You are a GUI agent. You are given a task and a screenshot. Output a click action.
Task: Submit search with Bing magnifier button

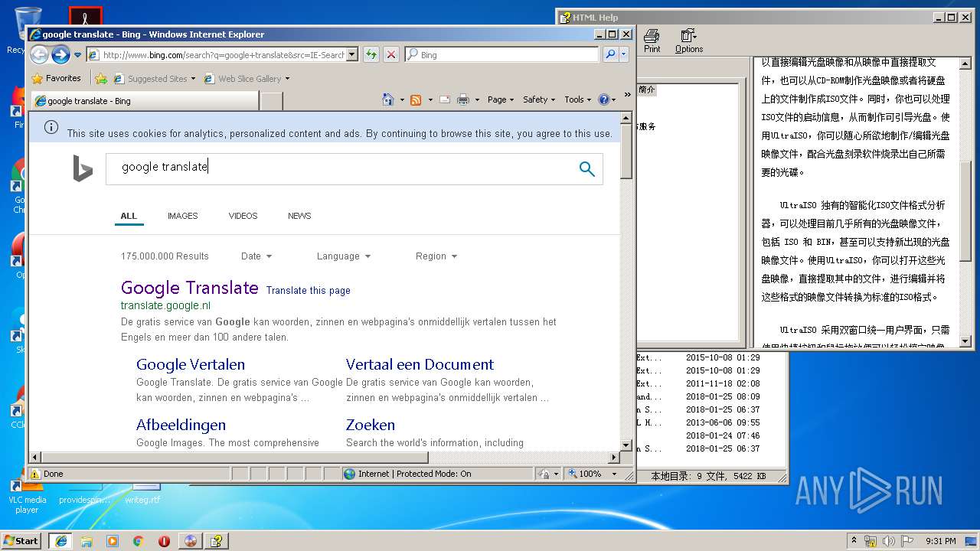(587, 169)
